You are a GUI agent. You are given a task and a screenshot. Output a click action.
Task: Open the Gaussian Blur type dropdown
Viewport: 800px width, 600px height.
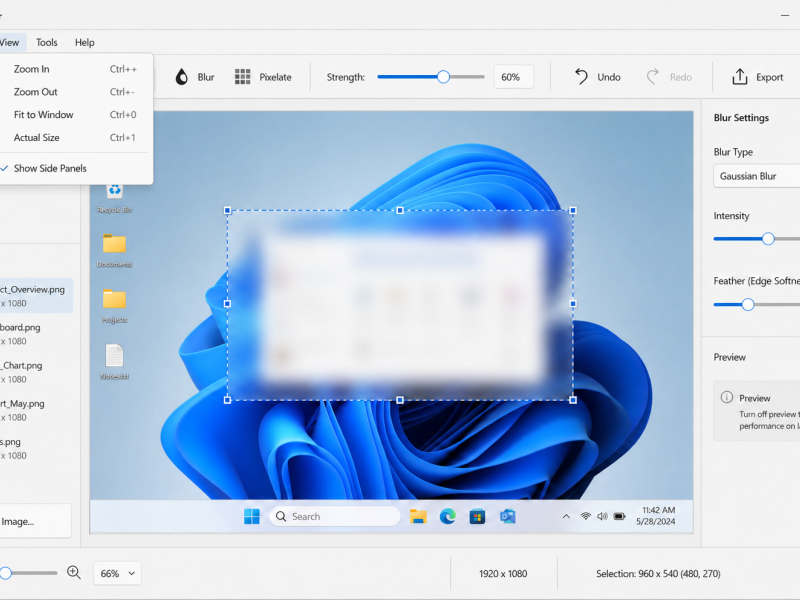click(757, 176)
